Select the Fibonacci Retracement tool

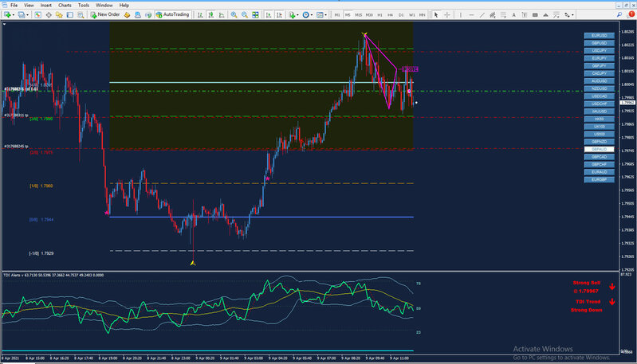pyautogui.click(x=503, y=15)
